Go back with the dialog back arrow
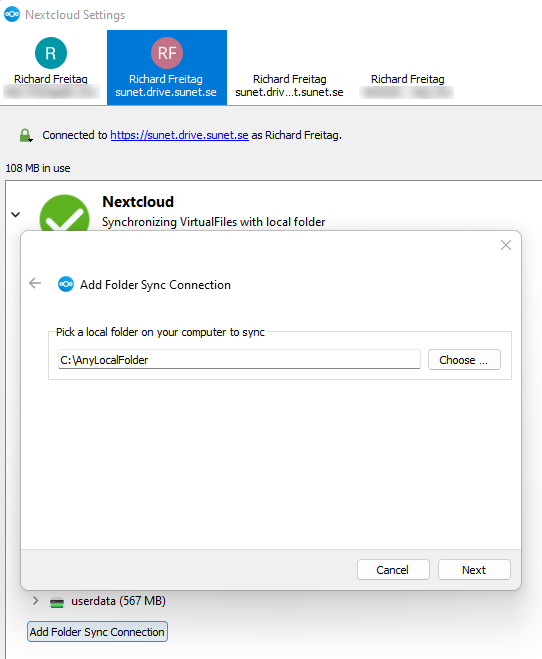 point(35,283)
